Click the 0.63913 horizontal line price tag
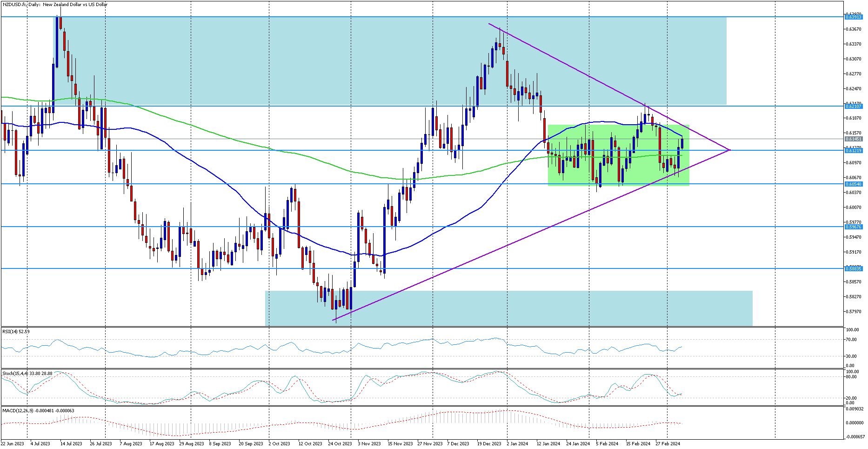Screen dimensions: 868x449 854,17
